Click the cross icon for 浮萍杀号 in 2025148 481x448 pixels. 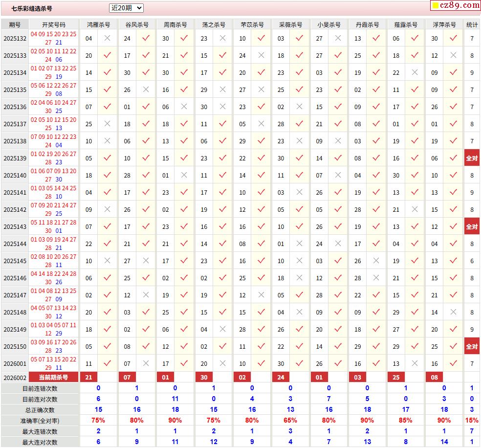(453, 312)
